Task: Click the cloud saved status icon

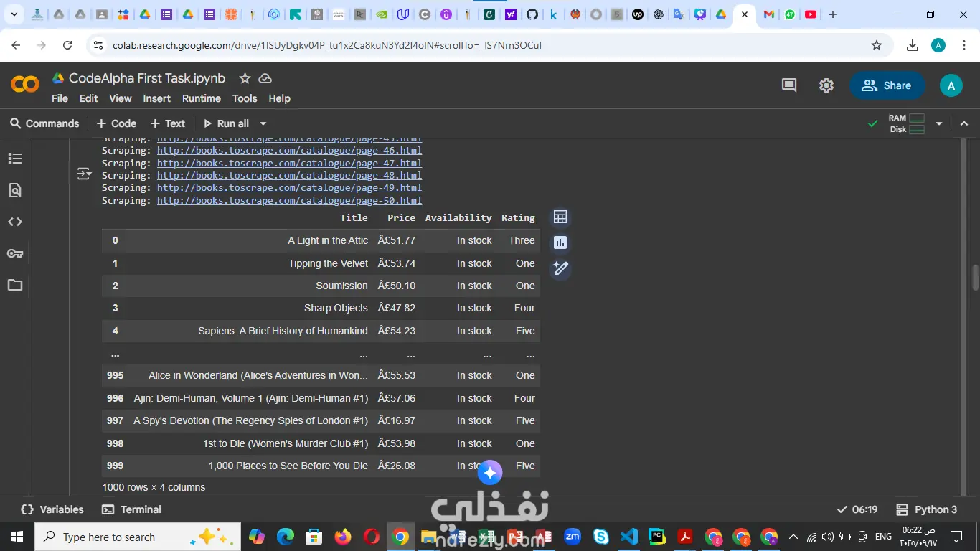Action: [265, 78]
